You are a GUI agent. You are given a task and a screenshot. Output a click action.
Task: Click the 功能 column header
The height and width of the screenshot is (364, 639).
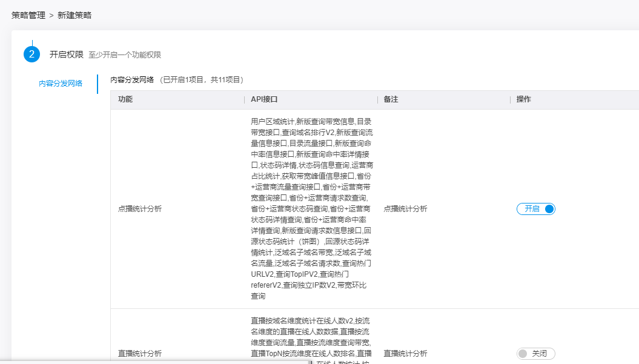(x=125, y=99)
